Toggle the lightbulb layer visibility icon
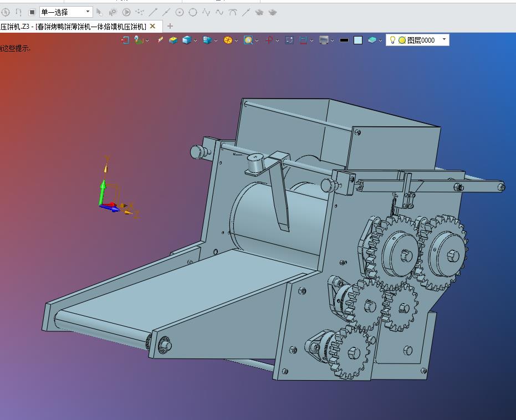The width and height of the screenshot is (516, 420). (x=392, y=40)
